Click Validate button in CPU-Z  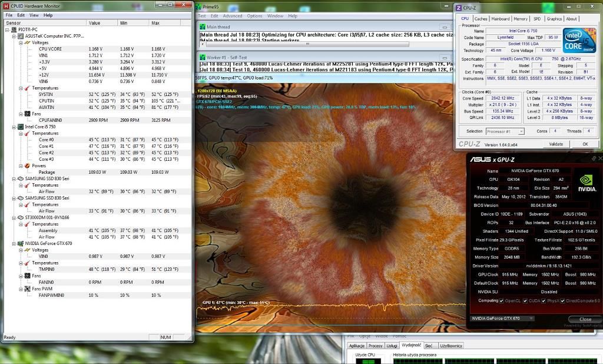pyautogui.click(x=556, y=144)
